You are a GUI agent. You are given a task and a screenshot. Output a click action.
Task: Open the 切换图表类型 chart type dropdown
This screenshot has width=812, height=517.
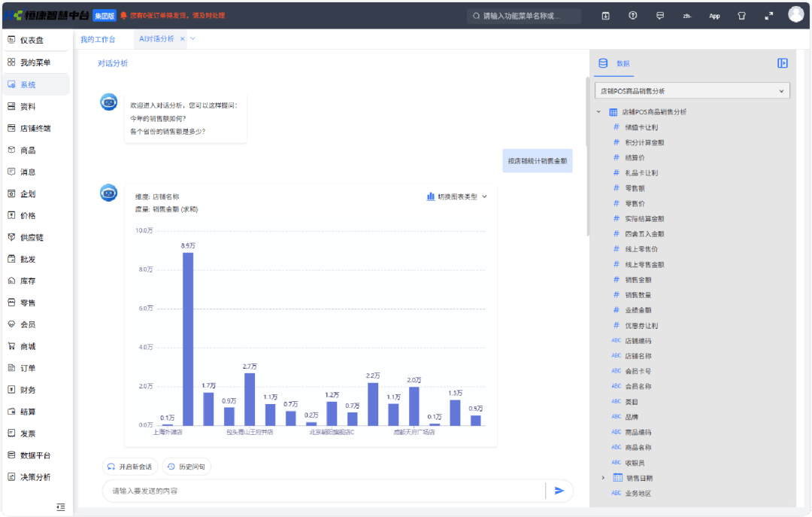click(457, 196)
